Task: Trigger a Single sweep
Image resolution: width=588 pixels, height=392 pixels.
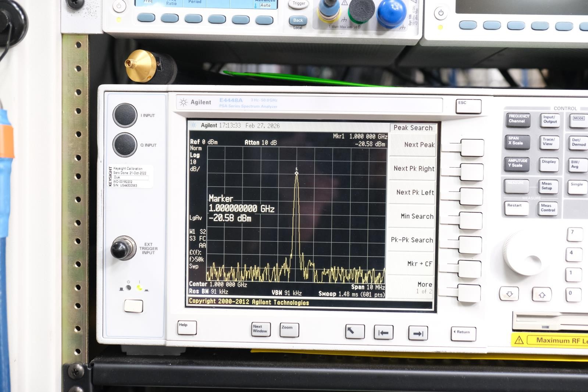Action: tap(577, 187)
